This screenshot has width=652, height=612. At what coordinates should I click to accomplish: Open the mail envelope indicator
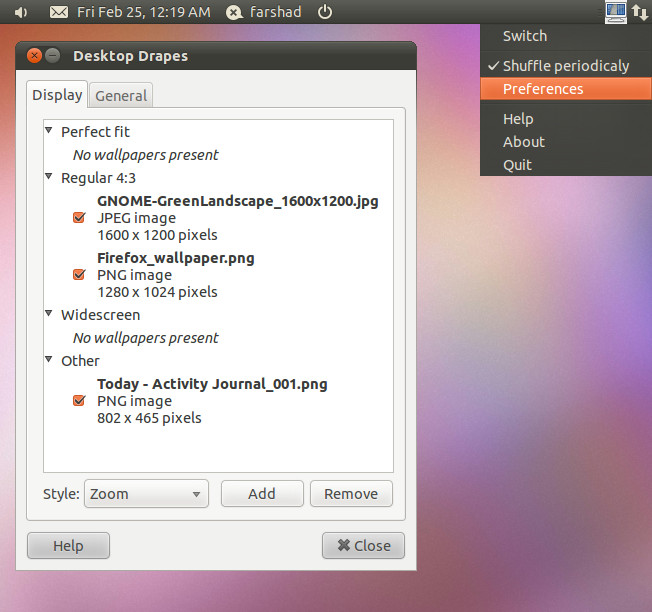pos(59,12)
